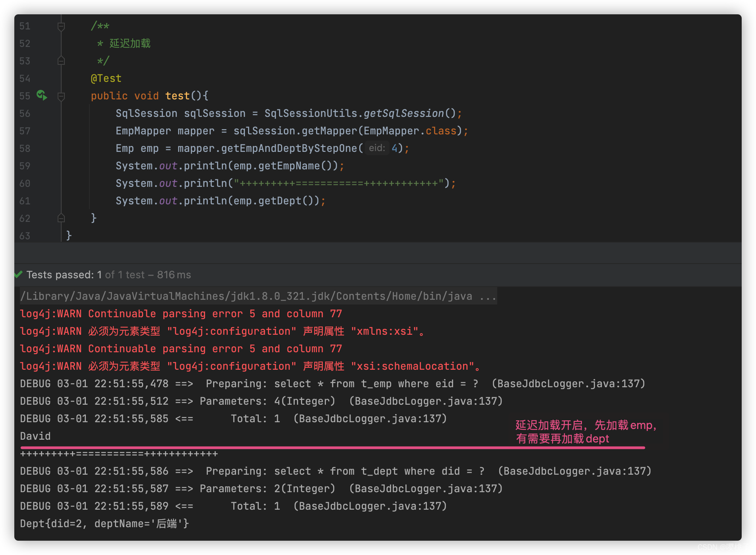Click the @Test annotation
This screenshot has width=756, height=555.
[x=106, y=79]
